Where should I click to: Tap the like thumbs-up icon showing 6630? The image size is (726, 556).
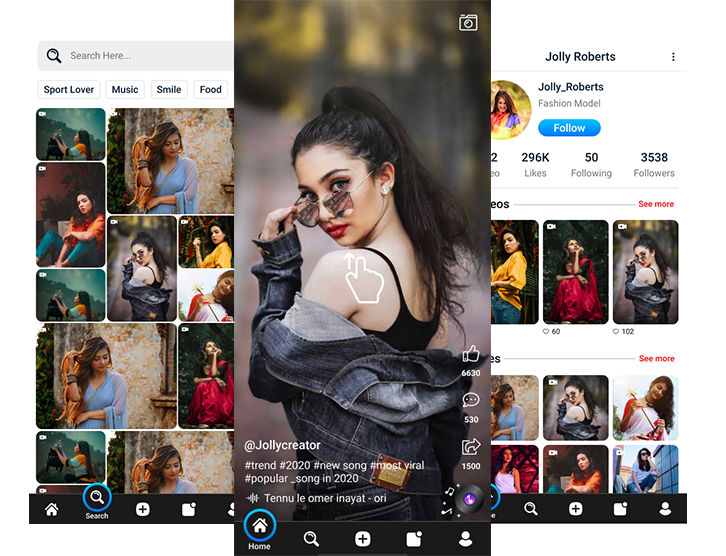point(471,354)
